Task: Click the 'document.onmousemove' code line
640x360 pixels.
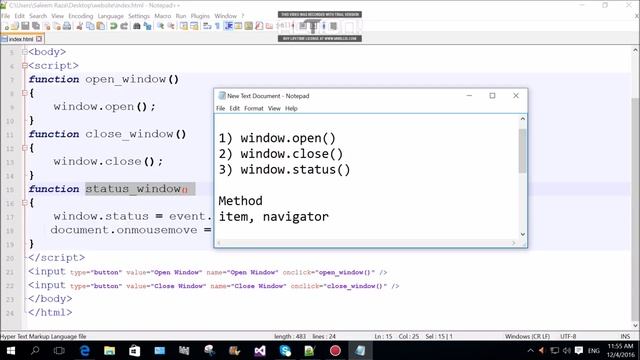Action: click(x=131, y=230)
